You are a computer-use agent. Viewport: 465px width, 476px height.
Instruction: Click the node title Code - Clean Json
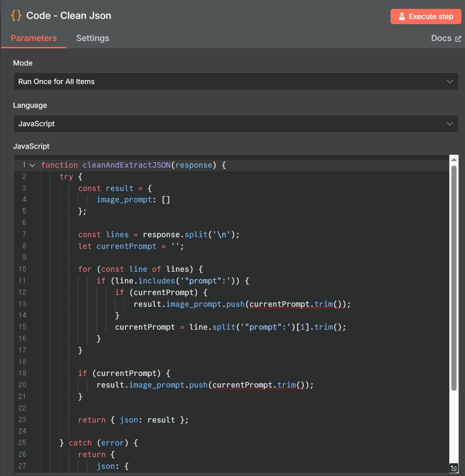click(69, 16)
